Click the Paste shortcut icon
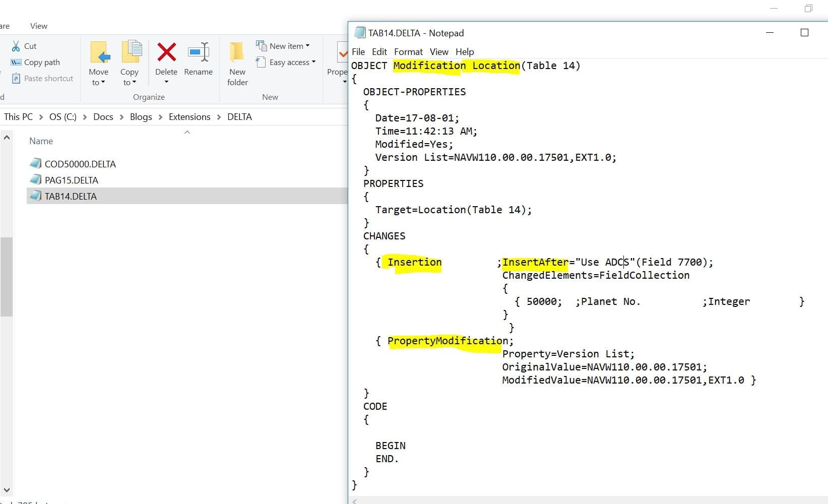This screenshot has height=504, width=828. (16, 78)
